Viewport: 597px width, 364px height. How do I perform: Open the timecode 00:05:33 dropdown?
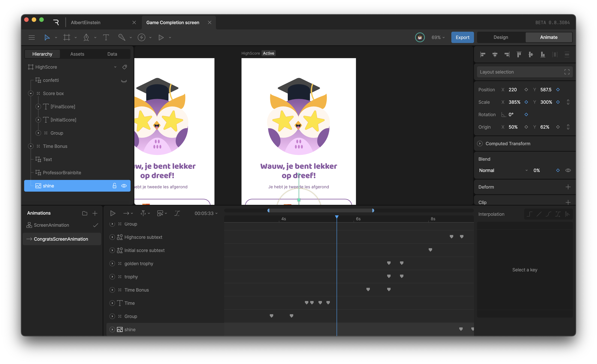[x=206, y=213]
